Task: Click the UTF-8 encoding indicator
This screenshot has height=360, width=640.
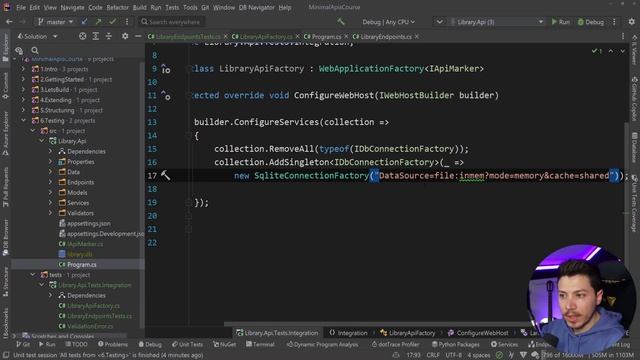Action: pos(453,355)
